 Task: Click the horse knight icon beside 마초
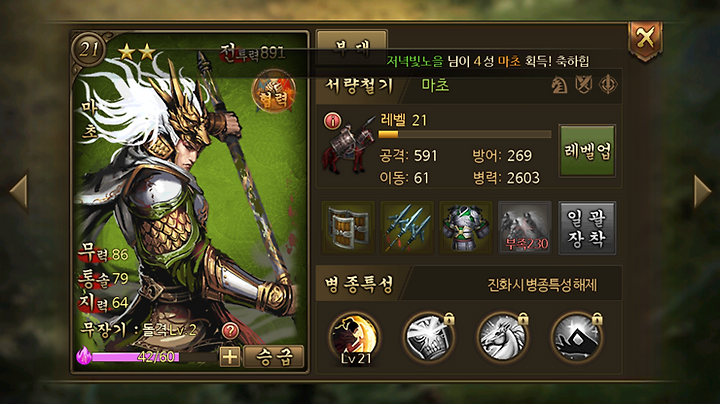pos(559,85)
